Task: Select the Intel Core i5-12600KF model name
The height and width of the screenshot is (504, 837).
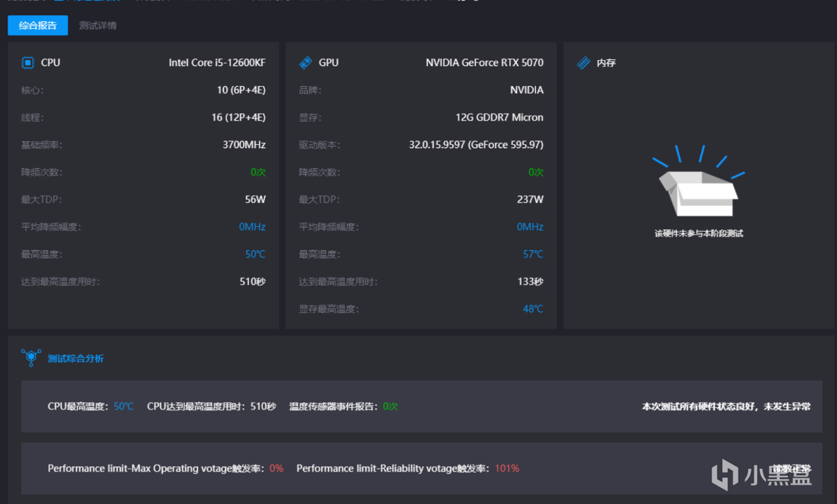Action: click(x=217, y=63)
